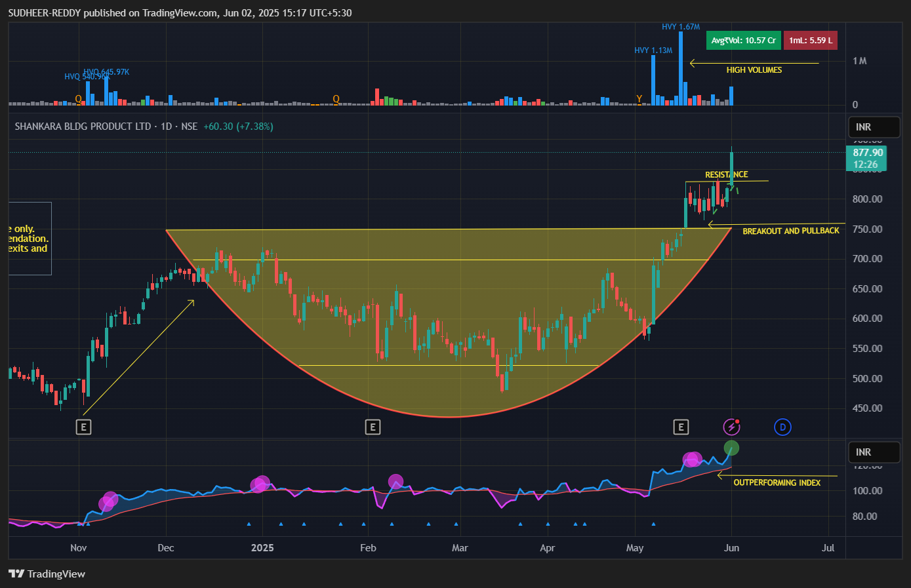Click the earnings E marker nearest May
Viewport: 911px width, 588px height.
(681, 427)
